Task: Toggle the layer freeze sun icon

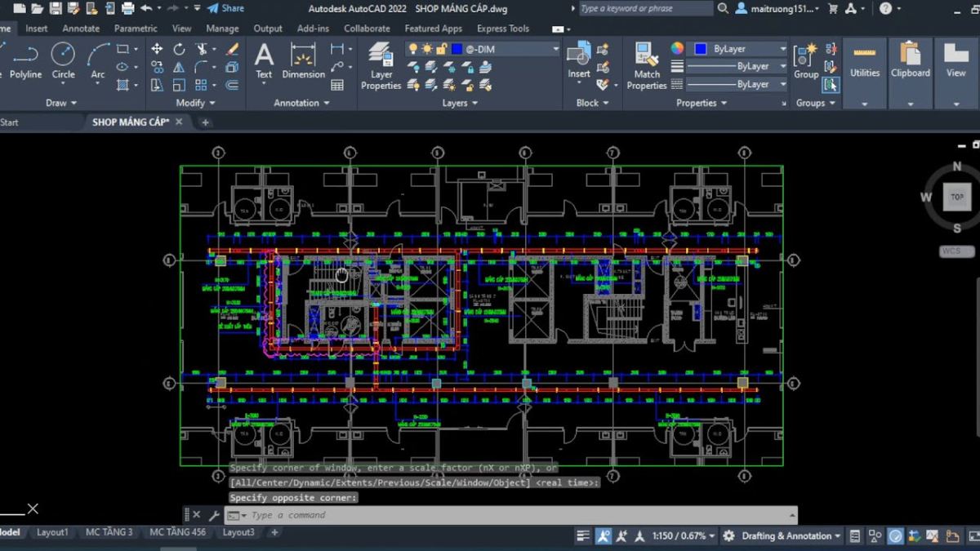Action: tap(426, 49)
